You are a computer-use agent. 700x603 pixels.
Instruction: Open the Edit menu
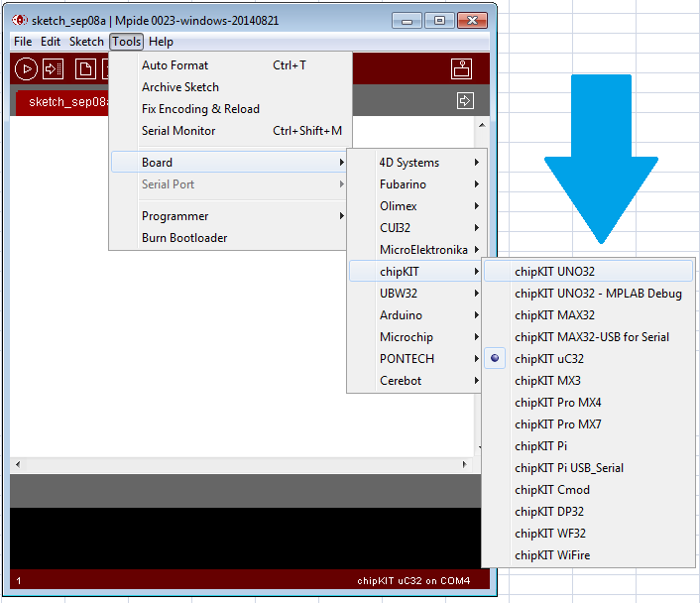pos(51,42)
